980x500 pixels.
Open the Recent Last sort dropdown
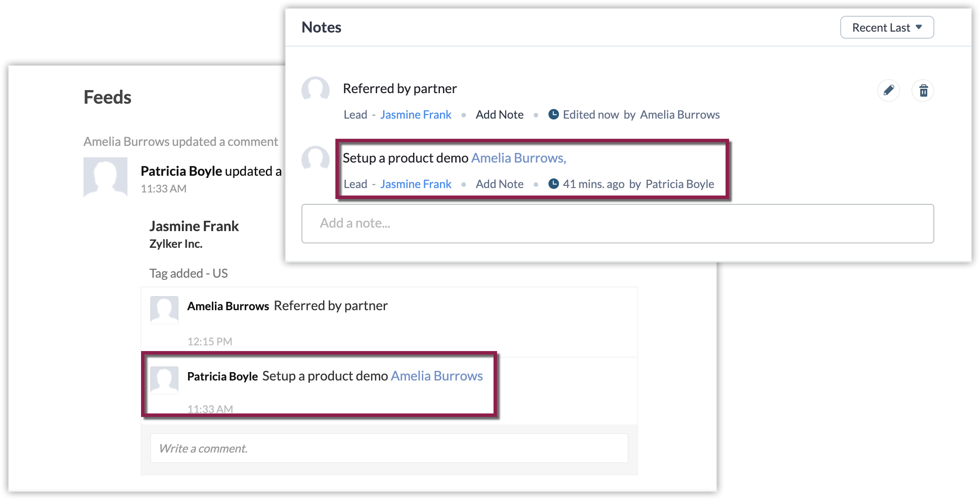tap(886, 28)
